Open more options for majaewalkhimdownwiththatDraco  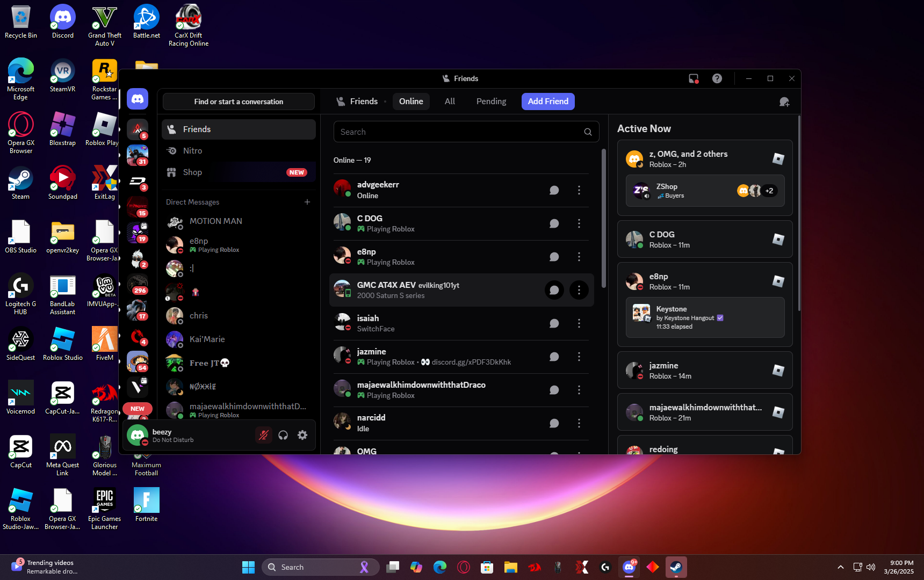(x=579, y=390)
